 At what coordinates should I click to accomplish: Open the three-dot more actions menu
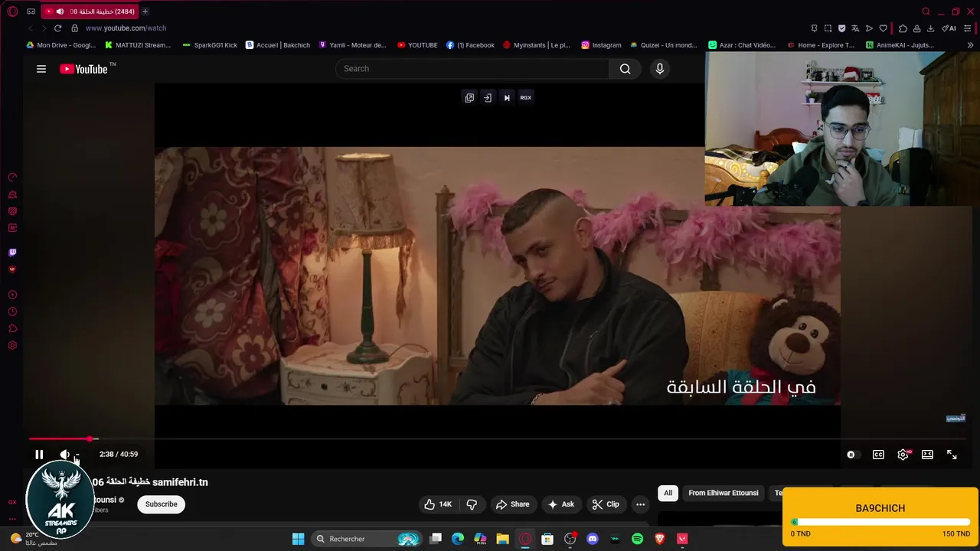click(641, 504)
